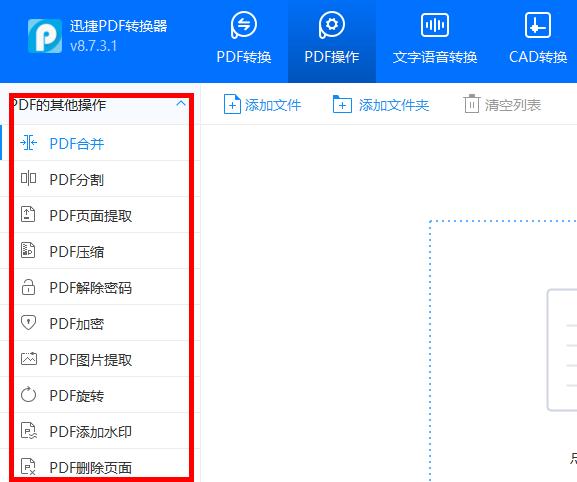Image resolution: width=577 pixels, height=482 pixels.
Task: Choose PDF页面提取 from the list
Action: (91, 216)
